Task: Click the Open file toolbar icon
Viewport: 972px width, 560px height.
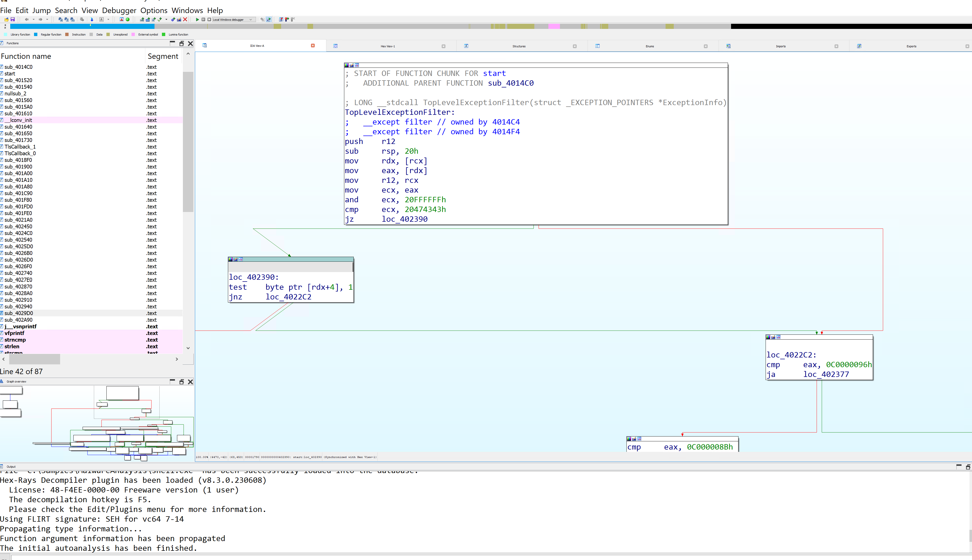Action: click(7, 20)
